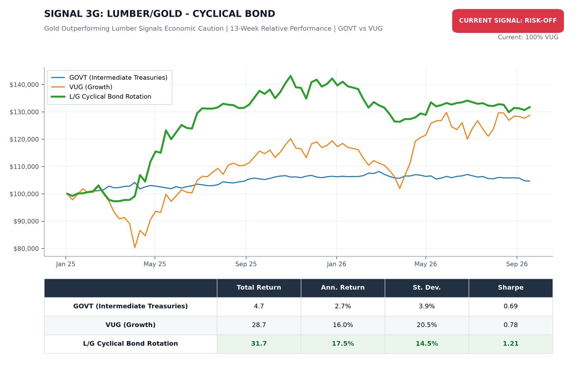Click rotation standard deviation value 14.5%
The width and height of the screenshot is (588, 374).
pyautogui.click(x=427, y=344)
